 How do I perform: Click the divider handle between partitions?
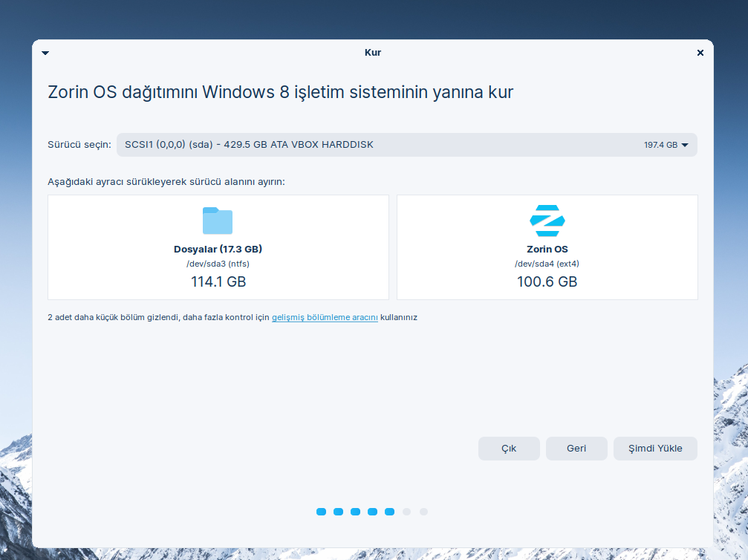(x=393, y=247)
